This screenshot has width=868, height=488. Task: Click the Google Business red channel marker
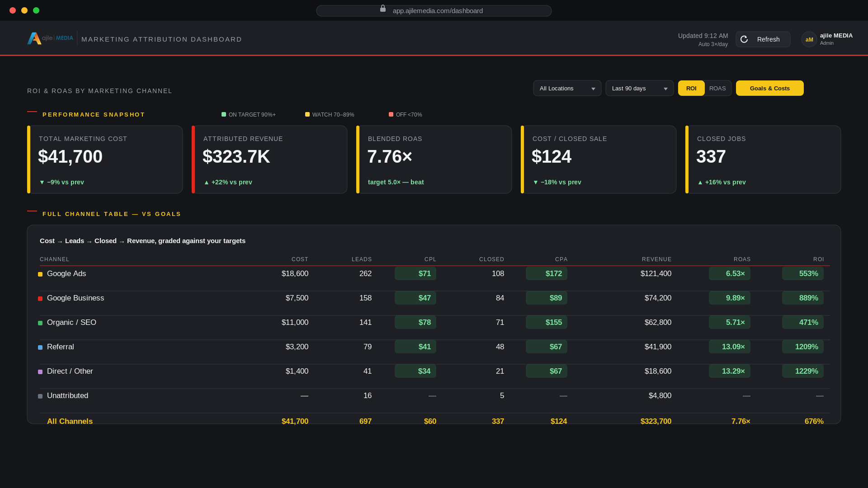(x=40, y=299)
